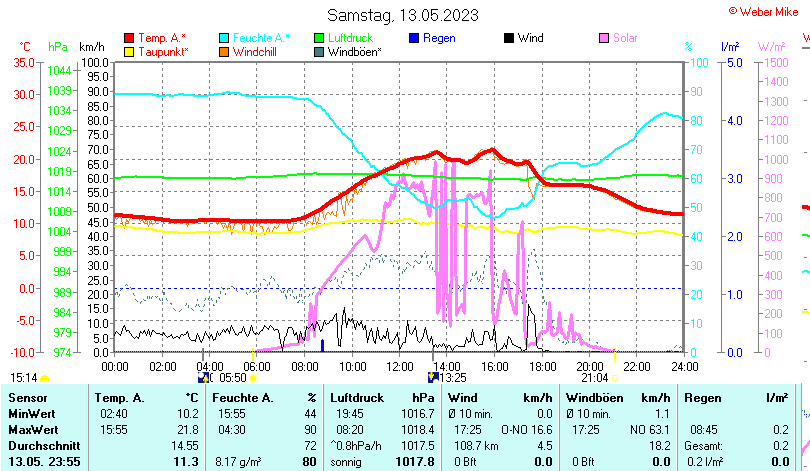Click the Solar legend label
Image resolution: width=810 pixels, height=471 pixels.
click(625, 38)
